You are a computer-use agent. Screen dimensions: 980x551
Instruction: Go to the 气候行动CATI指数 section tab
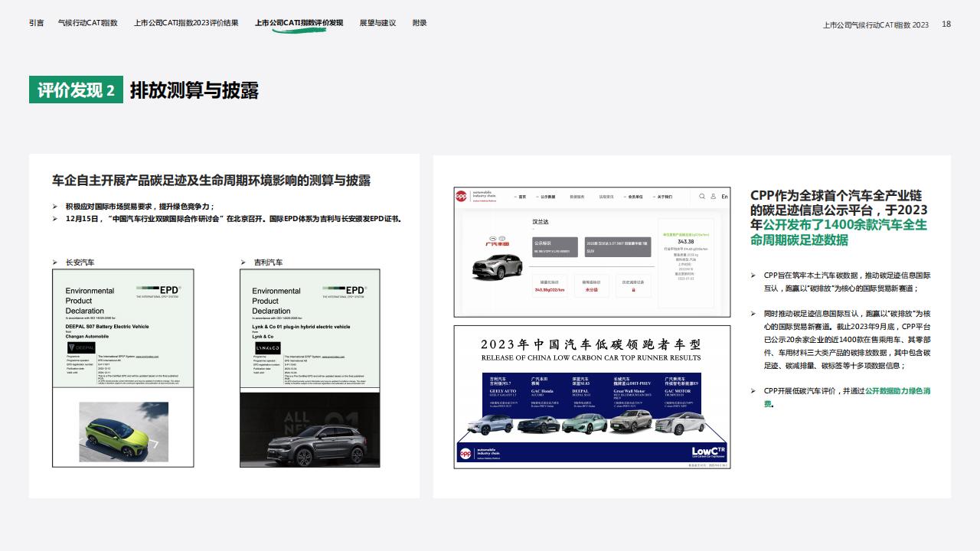click(x=88, y=23)
